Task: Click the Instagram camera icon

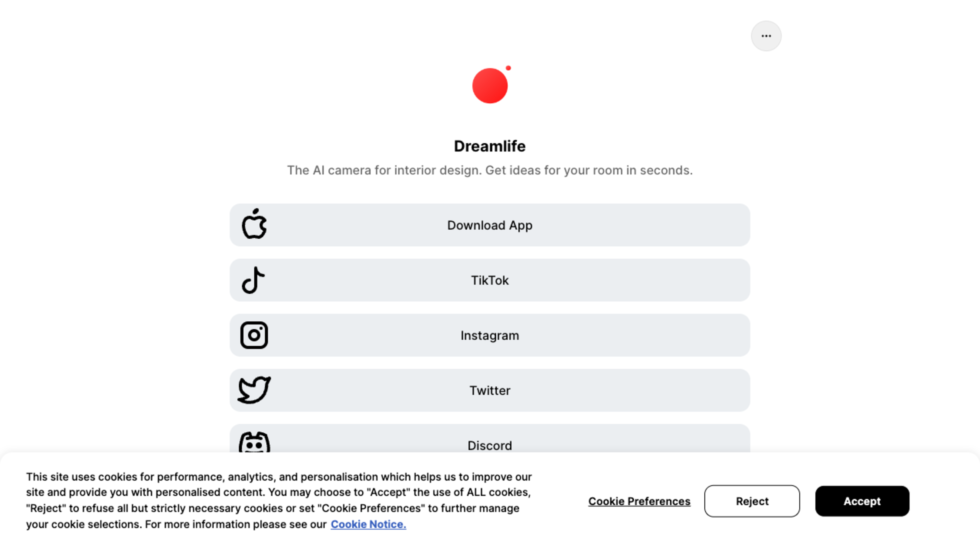Action: click(254, 335)
